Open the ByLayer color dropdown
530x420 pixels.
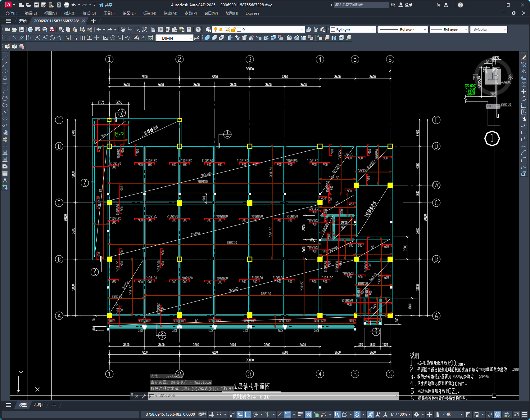coord(353,29)
